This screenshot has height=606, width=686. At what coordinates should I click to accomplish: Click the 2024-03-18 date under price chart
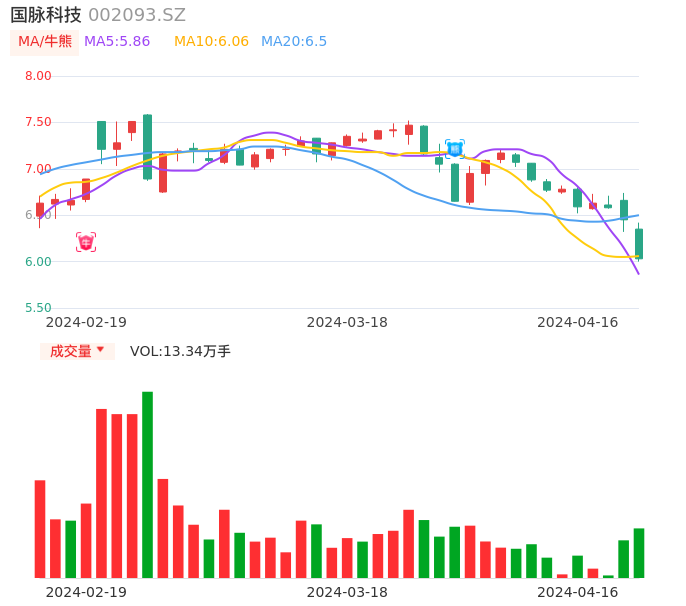coord(347,322)
